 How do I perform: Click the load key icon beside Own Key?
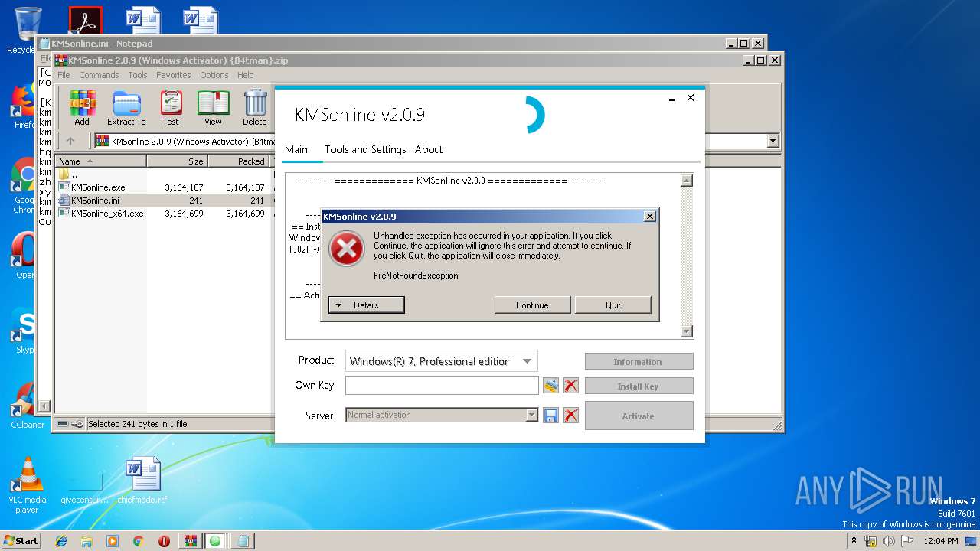550,386
